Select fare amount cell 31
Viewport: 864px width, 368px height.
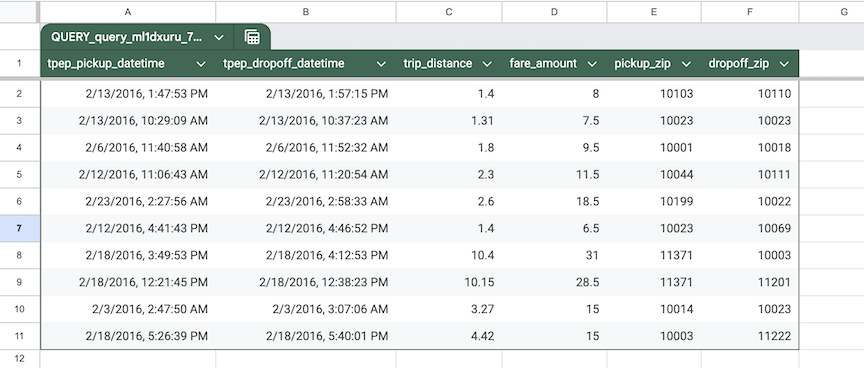[554, 255]
